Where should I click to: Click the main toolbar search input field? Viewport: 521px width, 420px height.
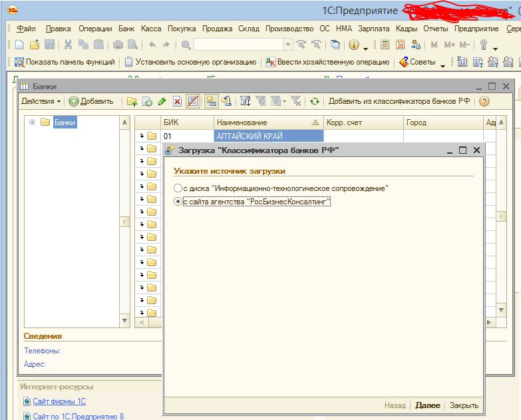coord(239,45)
